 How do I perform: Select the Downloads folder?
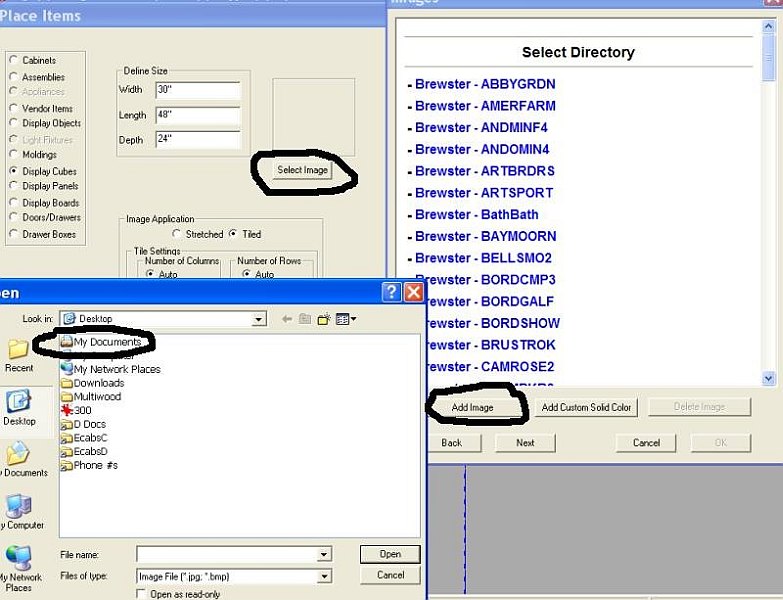pyautogui.click(x=92, y=383)
